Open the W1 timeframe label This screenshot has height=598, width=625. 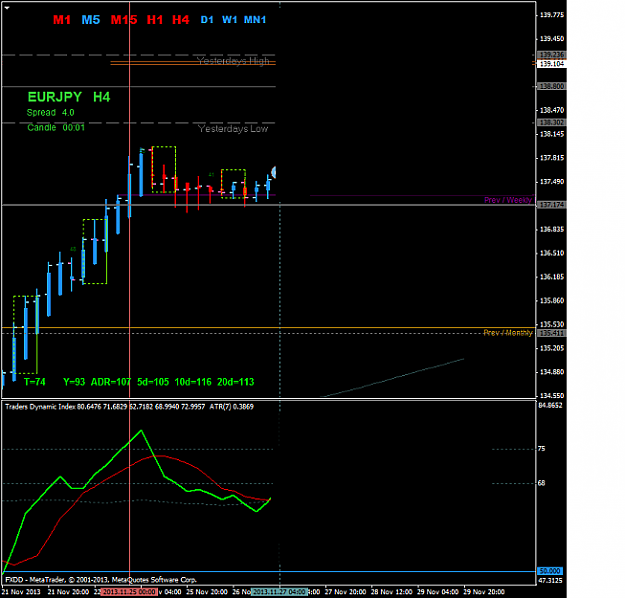pos(230,20)
